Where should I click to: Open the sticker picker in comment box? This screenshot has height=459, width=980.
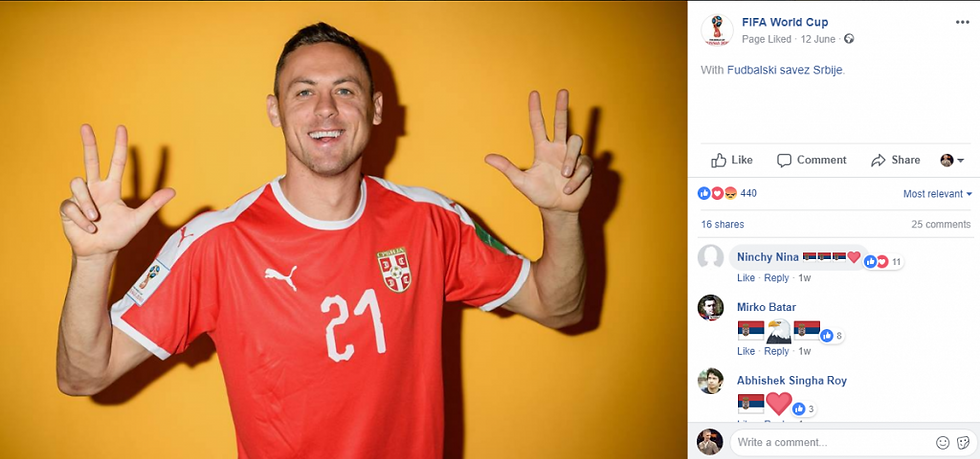963,443
